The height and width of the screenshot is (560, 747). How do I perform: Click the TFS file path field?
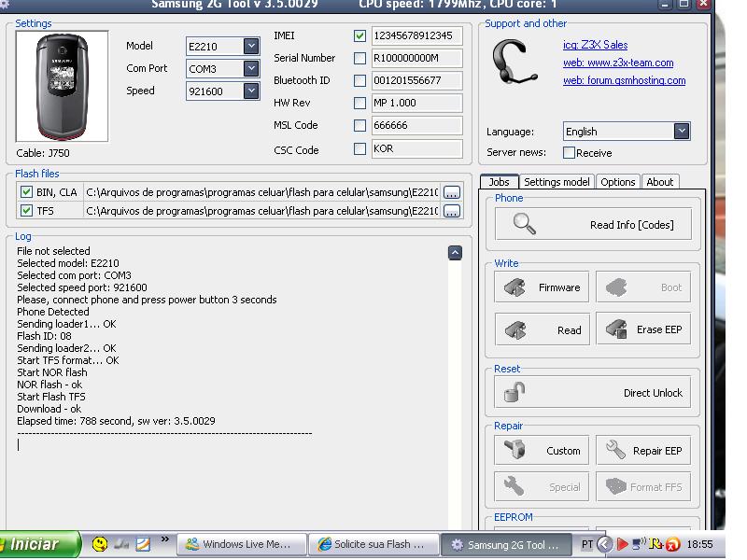(x=262, y=211)
